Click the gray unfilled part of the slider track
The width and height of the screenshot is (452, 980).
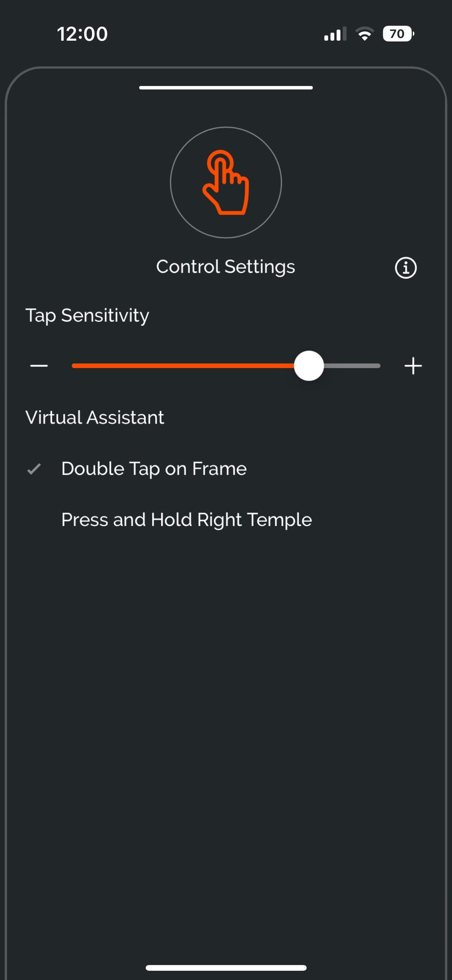pyautogui.click(x=353, y=366)
